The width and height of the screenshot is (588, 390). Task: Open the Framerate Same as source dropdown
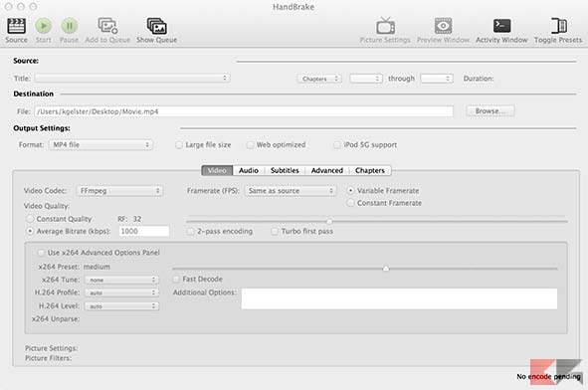click(291, 190)
